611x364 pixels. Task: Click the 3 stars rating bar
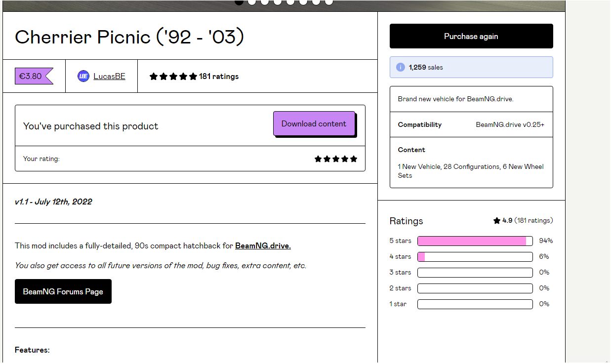click(x=475, y=273)
